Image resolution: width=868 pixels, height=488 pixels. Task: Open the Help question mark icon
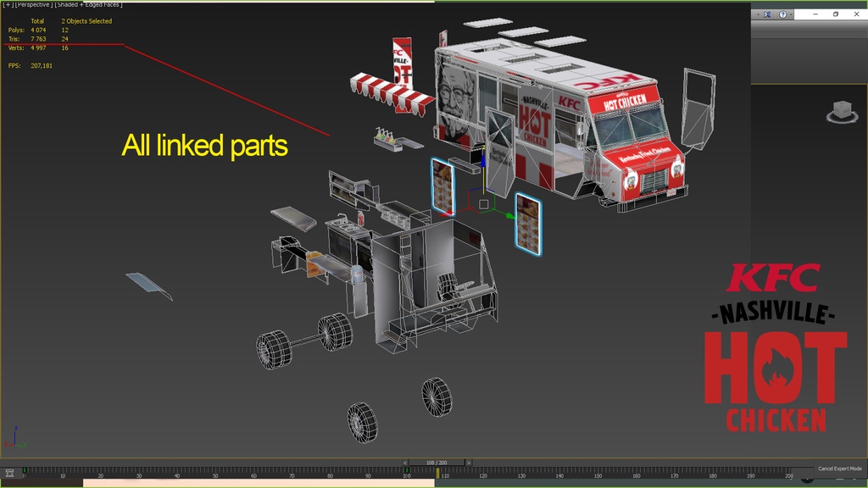[782, 14]
